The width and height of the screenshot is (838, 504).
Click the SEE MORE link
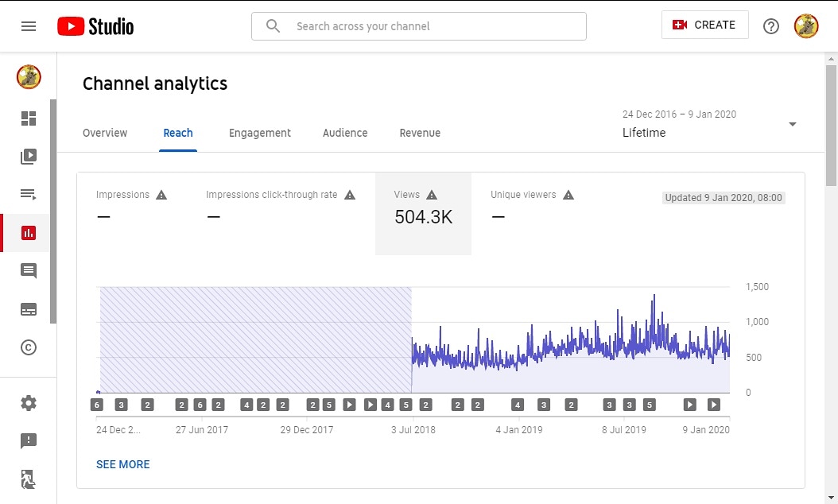122,464
